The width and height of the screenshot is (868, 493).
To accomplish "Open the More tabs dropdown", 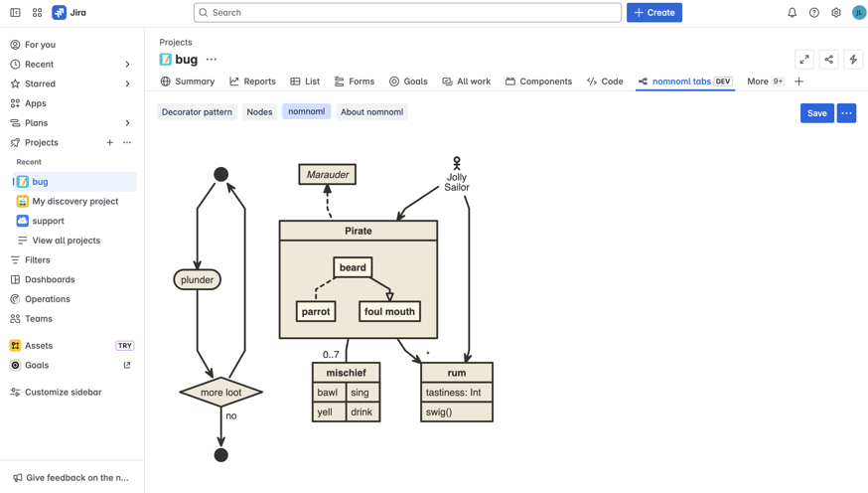I will coord(765,82).
